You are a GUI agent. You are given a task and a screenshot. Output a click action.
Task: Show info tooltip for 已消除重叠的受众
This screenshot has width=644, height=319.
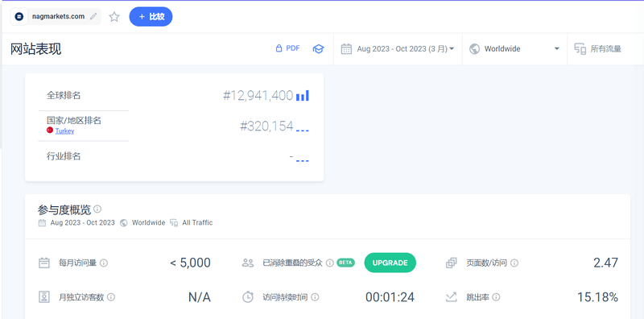coord(329,263)
